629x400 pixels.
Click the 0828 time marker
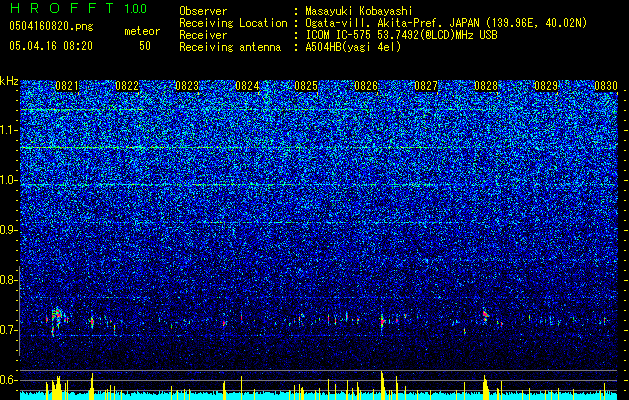tap(486, 86)
